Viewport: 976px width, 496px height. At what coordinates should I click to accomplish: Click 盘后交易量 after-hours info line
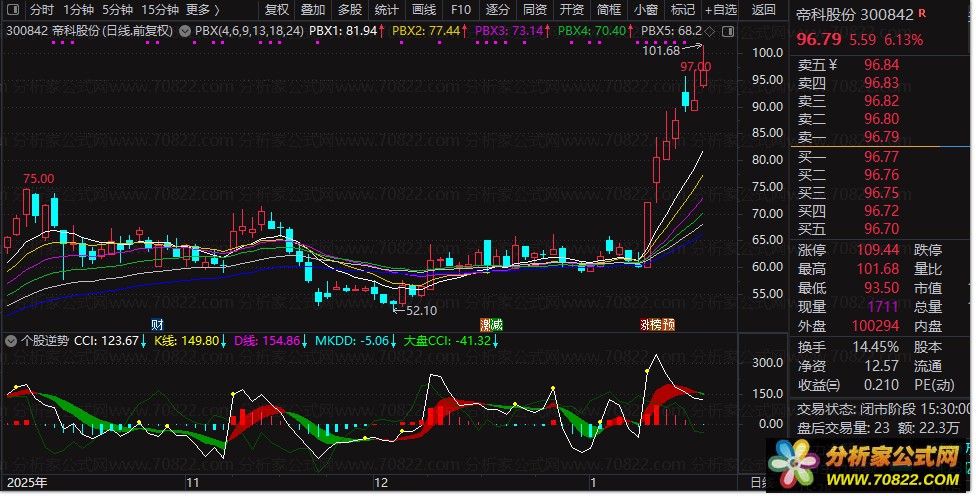[x=878, y=428]
